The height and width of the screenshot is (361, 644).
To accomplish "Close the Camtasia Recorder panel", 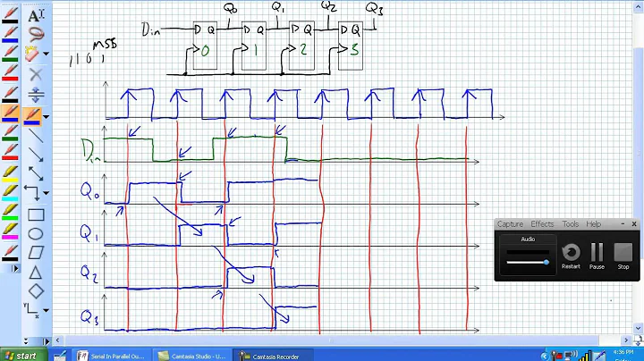I will click(634, 224).
